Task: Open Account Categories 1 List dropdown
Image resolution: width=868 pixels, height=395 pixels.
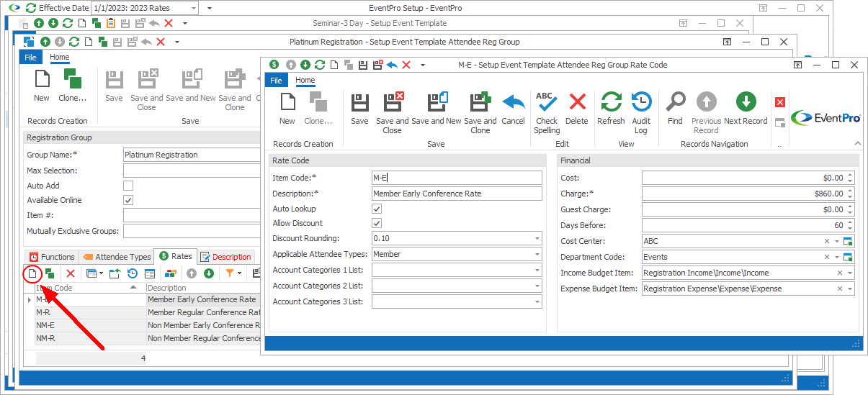Action: [537, 270]
